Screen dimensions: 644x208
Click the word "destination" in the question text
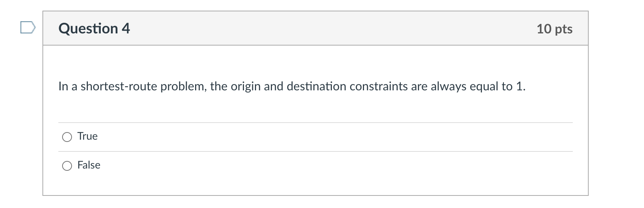[x=316, y=87]
